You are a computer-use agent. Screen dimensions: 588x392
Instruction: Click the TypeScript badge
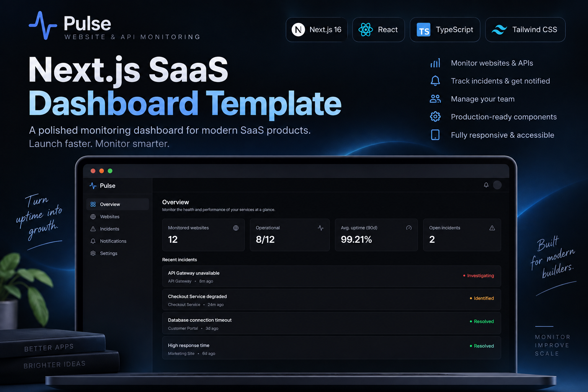click(445, 29)
